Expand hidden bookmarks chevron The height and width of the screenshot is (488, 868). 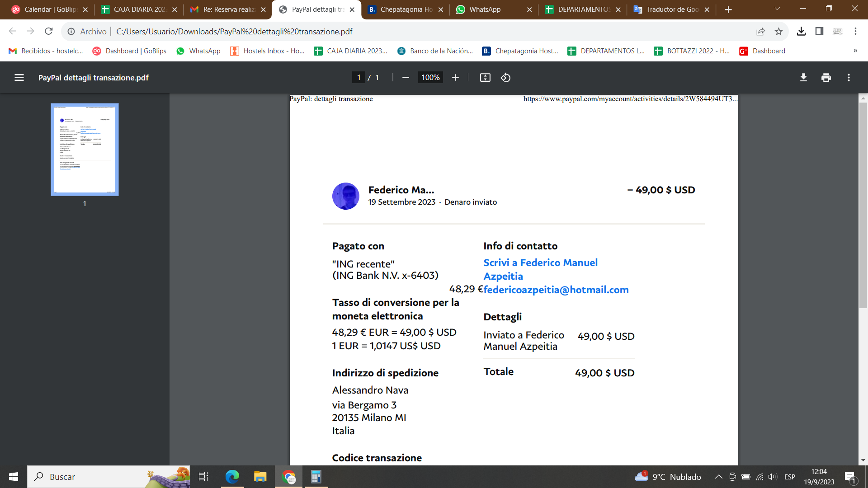click(x=855, y=51)
